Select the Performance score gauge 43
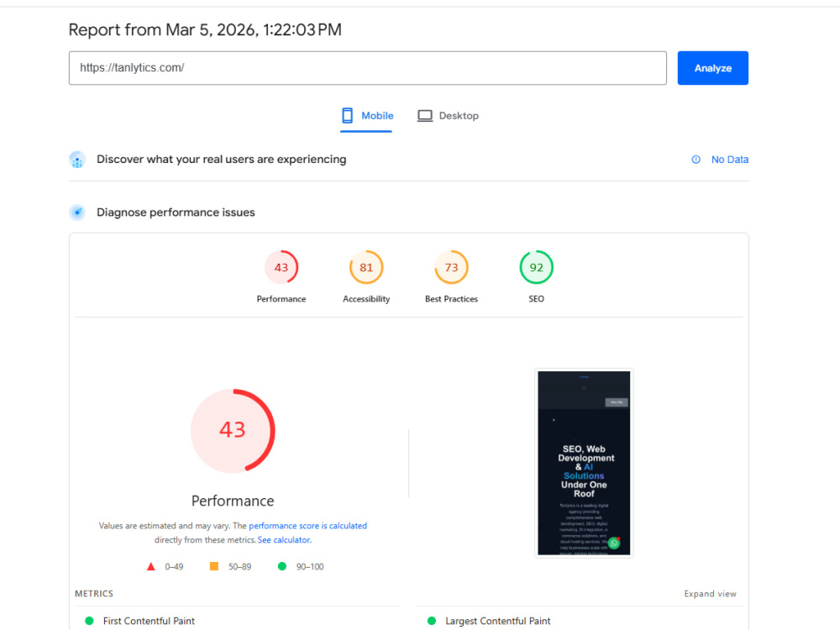 [281, 267]
